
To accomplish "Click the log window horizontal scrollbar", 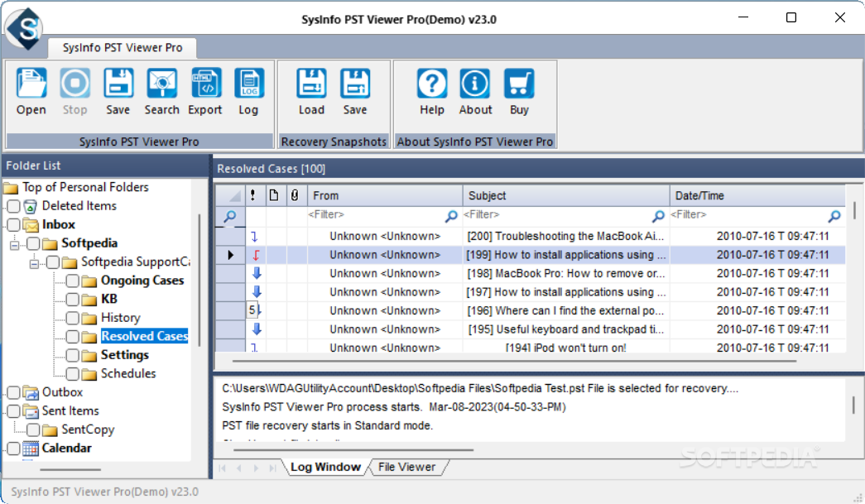I will (353, 450).
